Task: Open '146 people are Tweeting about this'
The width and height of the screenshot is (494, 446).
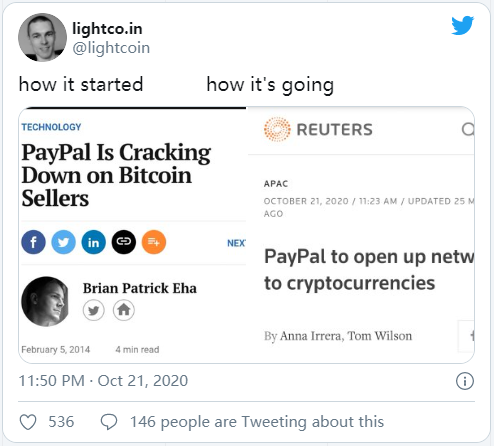Action: point(257,422)
